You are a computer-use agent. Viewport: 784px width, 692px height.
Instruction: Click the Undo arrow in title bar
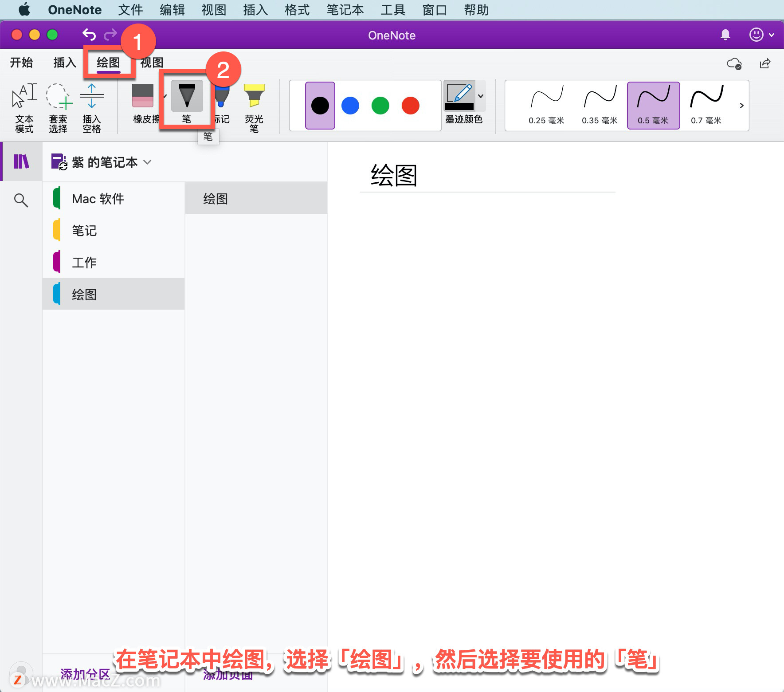tap(89, 34)
